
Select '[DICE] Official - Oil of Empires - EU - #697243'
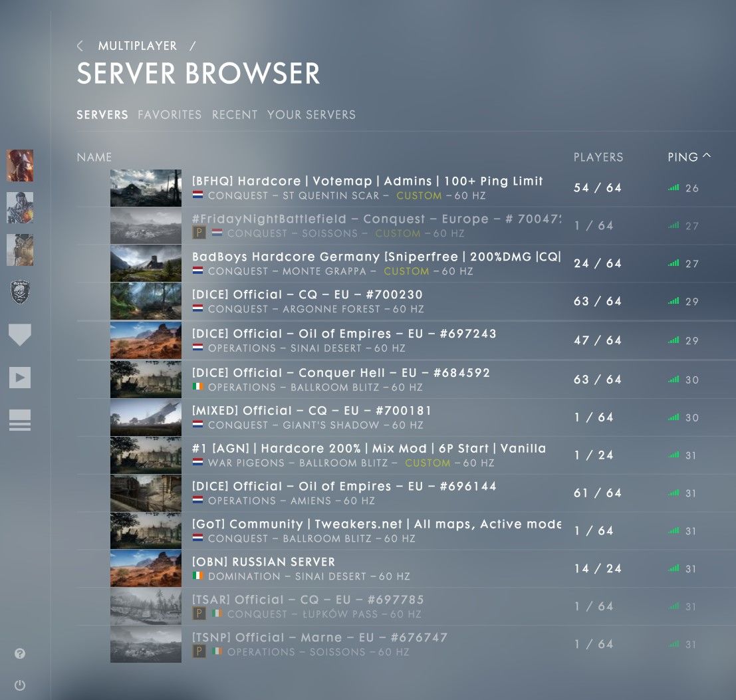tap(406, 340)
